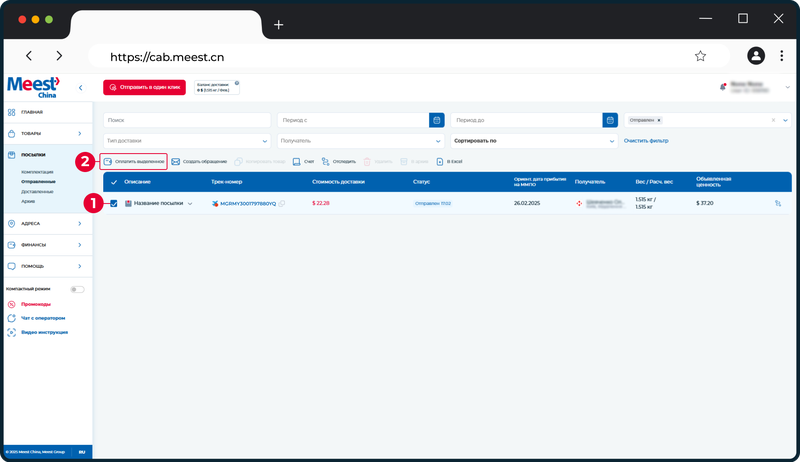This screenshot has height=462, width=800.
Task: Collapse the sidebar with the arrow icon
Action: tap(81, 88)
